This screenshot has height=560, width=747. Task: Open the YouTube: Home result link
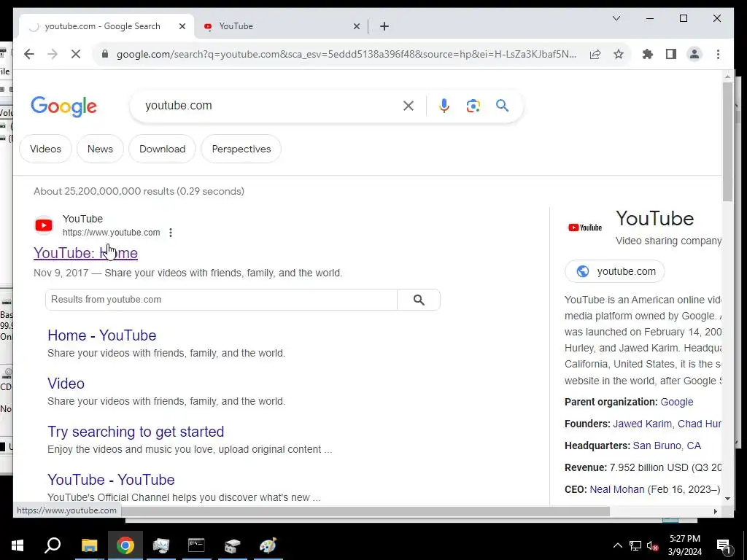(x=86, y=253)
